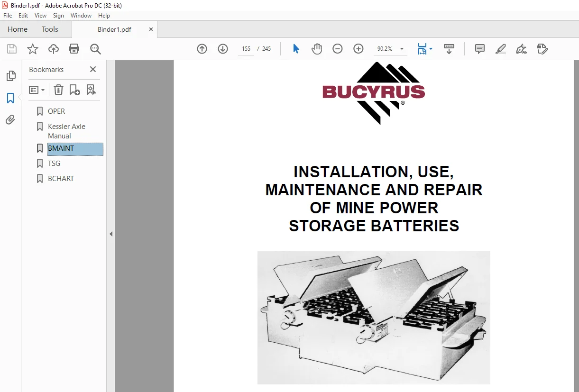
Task: Click the Save file icon
Action: pos(12,49)
